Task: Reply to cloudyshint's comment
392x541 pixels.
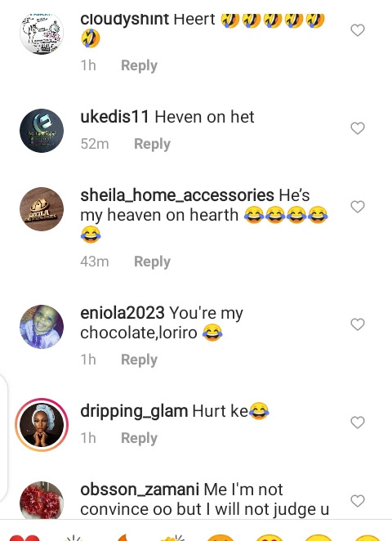Action: 140,65
